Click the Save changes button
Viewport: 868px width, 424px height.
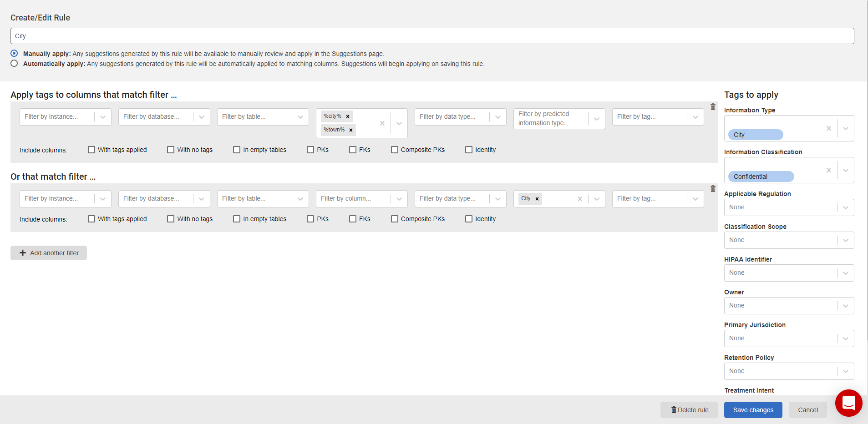[x=753, y=410]
